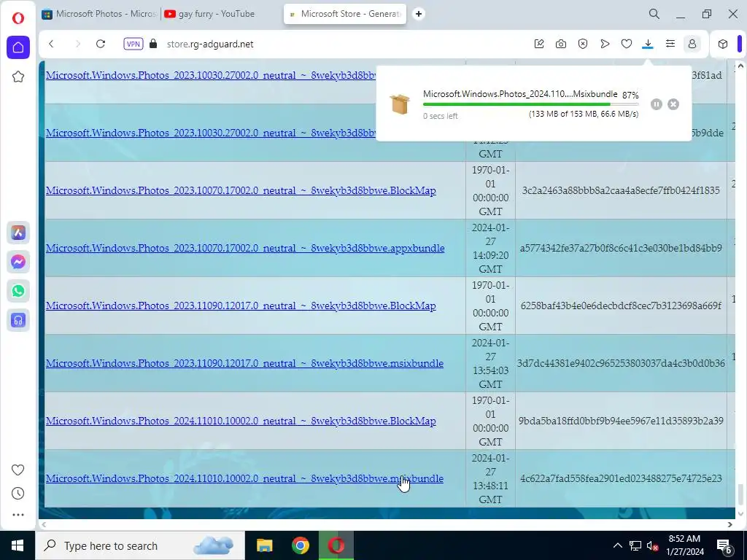The width and height of the screenshot is (747, 560).
Task: Pause the Photos msixbundle download
Action: [x=657, y=104]
